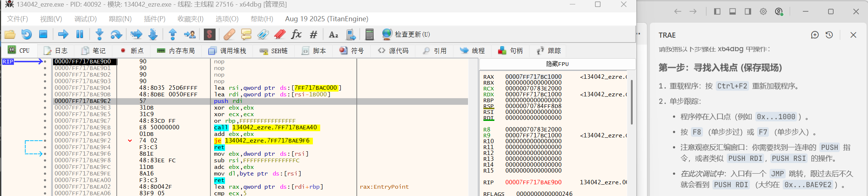Viewport: 868px width, 196px height.
Task: Expand the 插件(P) menu
Action: pos(154,19)
